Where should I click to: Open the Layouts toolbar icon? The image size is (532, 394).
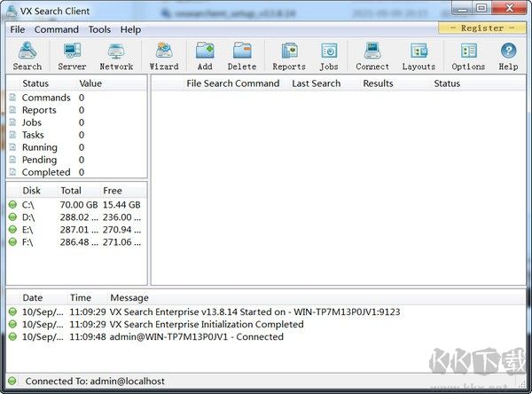[419, 56]
